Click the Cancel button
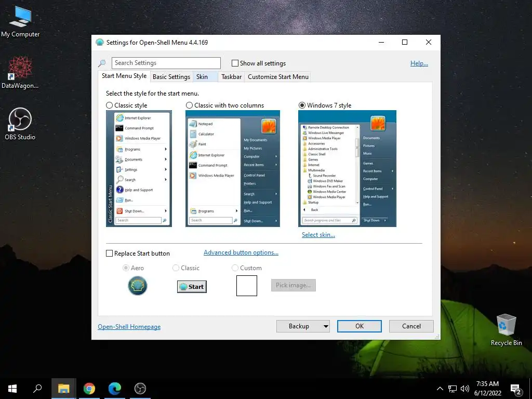This screenshot has width=532, height=399. pos(411,326)
